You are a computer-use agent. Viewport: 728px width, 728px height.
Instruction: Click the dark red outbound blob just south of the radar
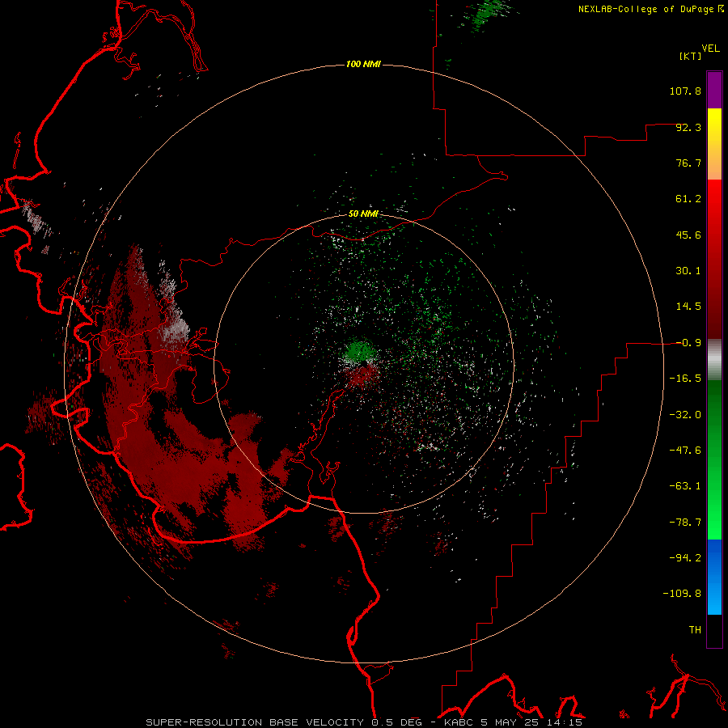(362, 376)
